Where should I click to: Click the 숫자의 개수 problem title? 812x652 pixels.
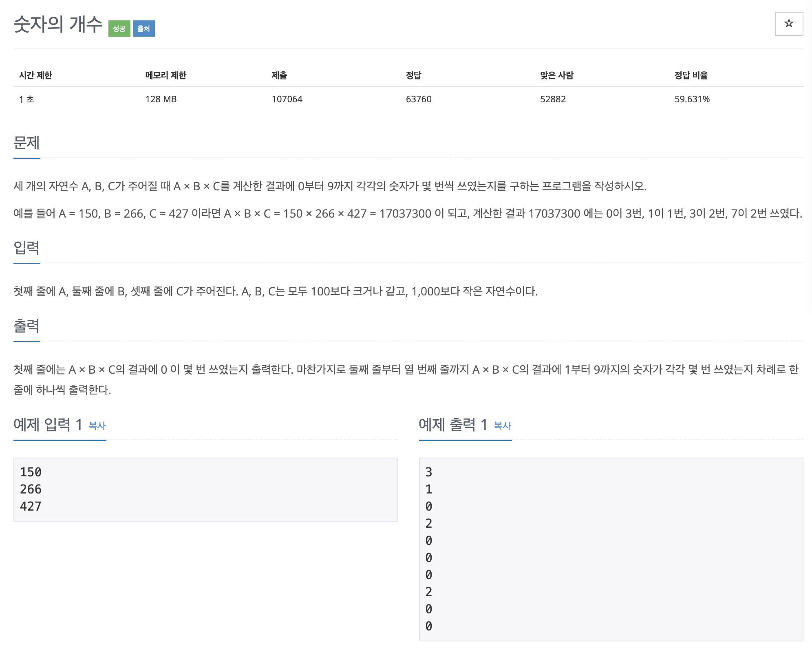(58, 24)
